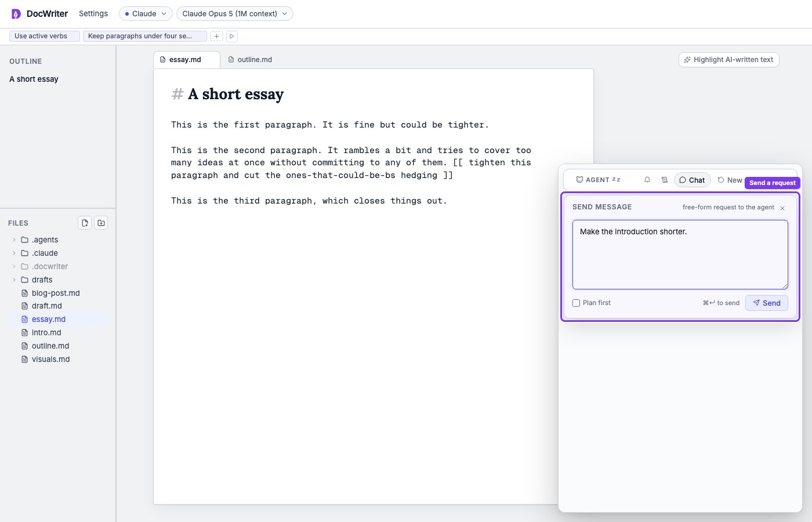
Task: Click the DocWriter logo icon
Action: tap(16, 13)
